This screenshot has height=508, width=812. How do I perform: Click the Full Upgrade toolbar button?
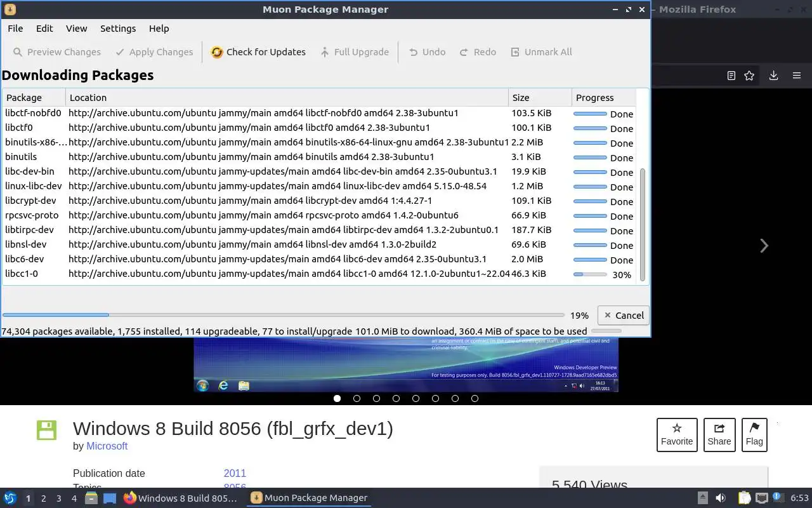tap(355, 52)
